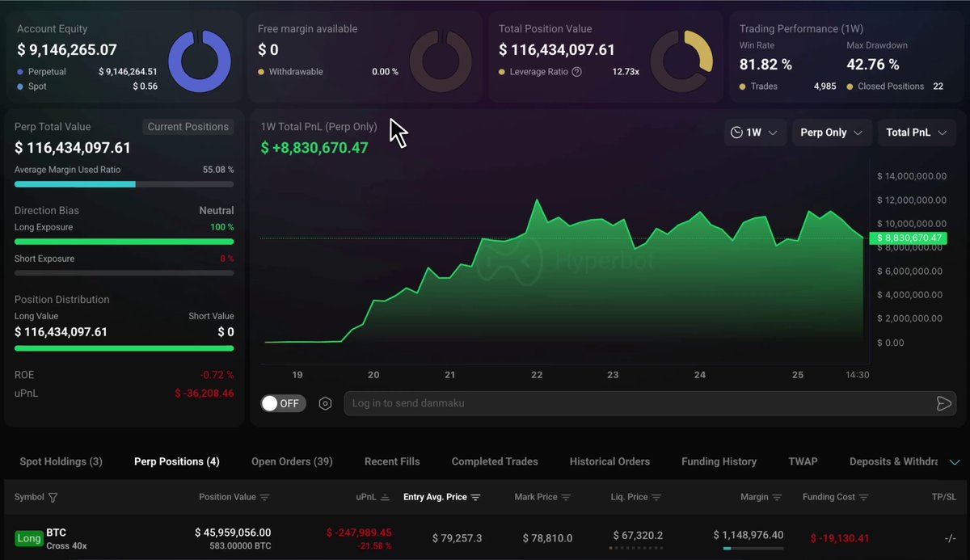Click the Position Distribution long/short bar
Screen dimensions: 970x560
coord(124,348)
